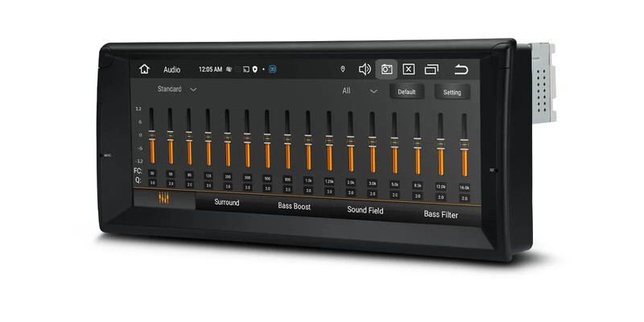Go back using the return arrow icon
644x322 pixels.
click(x=460, y=69)
